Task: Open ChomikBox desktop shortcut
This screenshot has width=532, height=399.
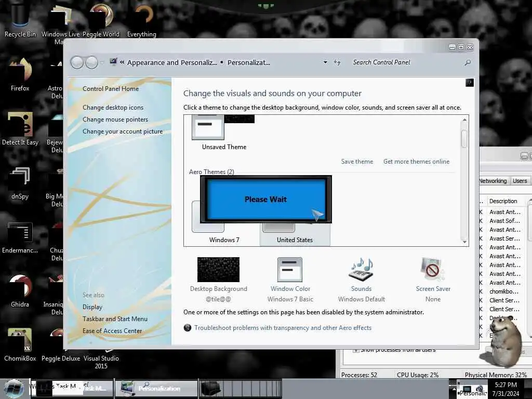Action: tap(20, 345)
